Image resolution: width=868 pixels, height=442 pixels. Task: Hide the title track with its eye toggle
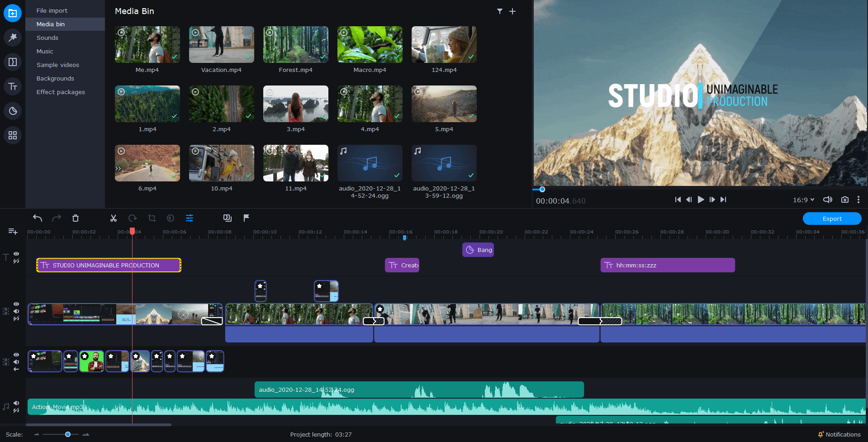coord(16,254)
